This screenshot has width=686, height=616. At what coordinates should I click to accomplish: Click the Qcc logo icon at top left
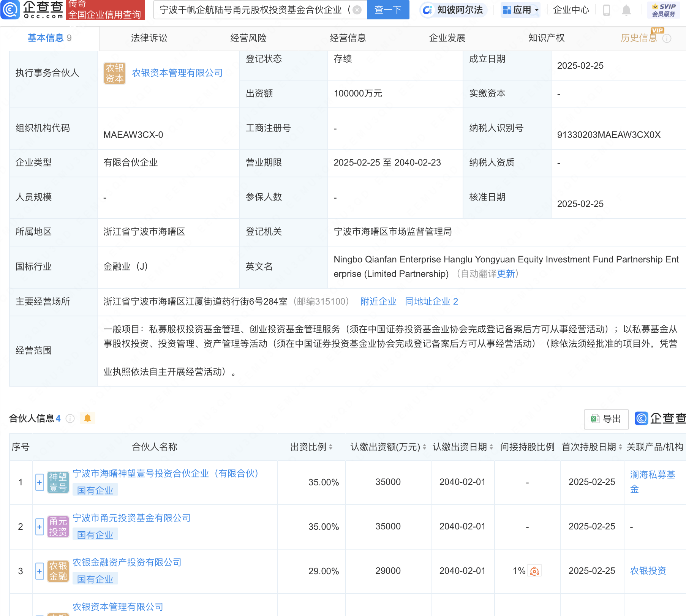pos(10,10)
